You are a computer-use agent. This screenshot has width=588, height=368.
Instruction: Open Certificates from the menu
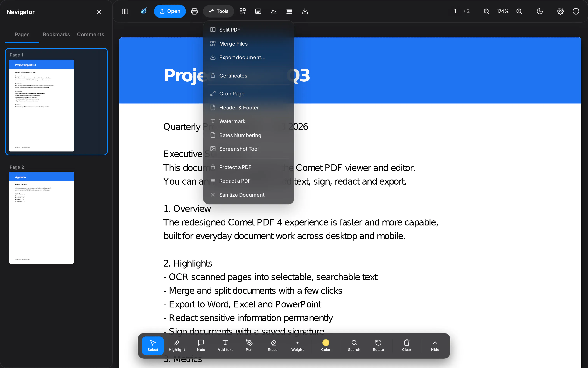pos(248,76)
